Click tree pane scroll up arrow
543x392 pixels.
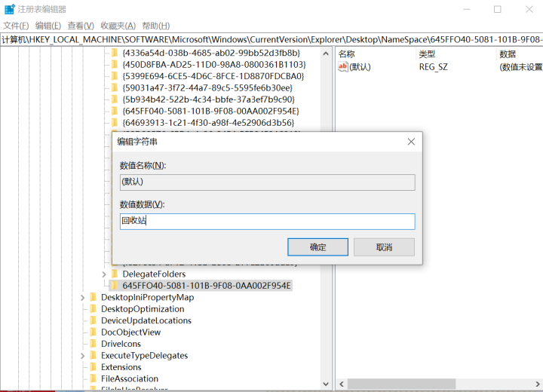(x=326, y=54)
